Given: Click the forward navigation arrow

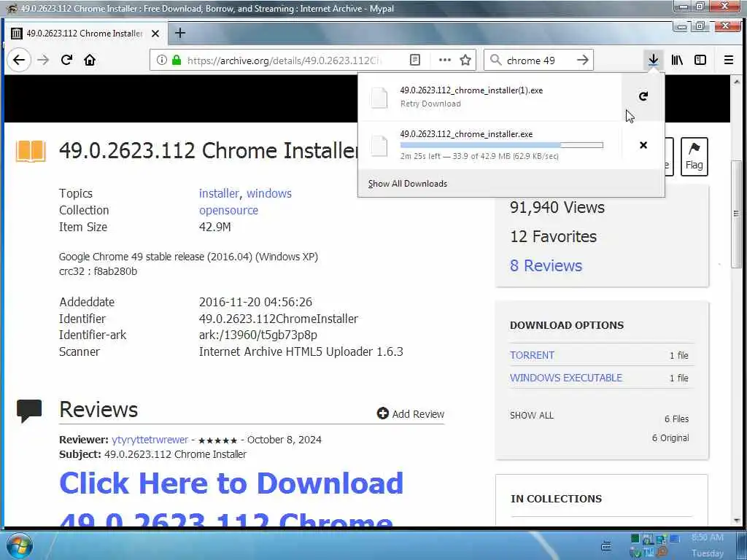Looking at the screenshot, I should tap(43, 60).
